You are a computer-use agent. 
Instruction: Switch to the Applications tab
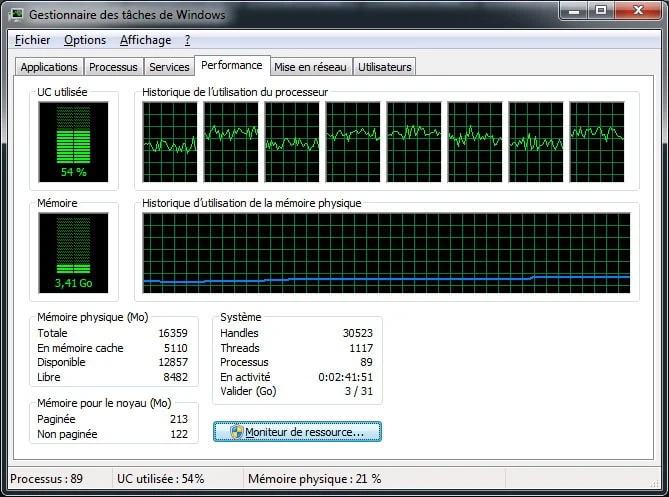tap(49, 67)
